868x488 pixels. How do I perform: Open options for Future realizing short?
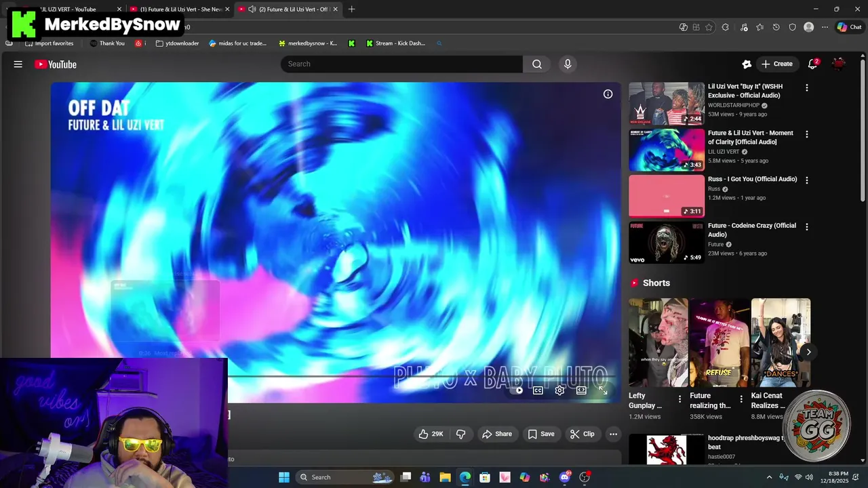pos(741,399)
